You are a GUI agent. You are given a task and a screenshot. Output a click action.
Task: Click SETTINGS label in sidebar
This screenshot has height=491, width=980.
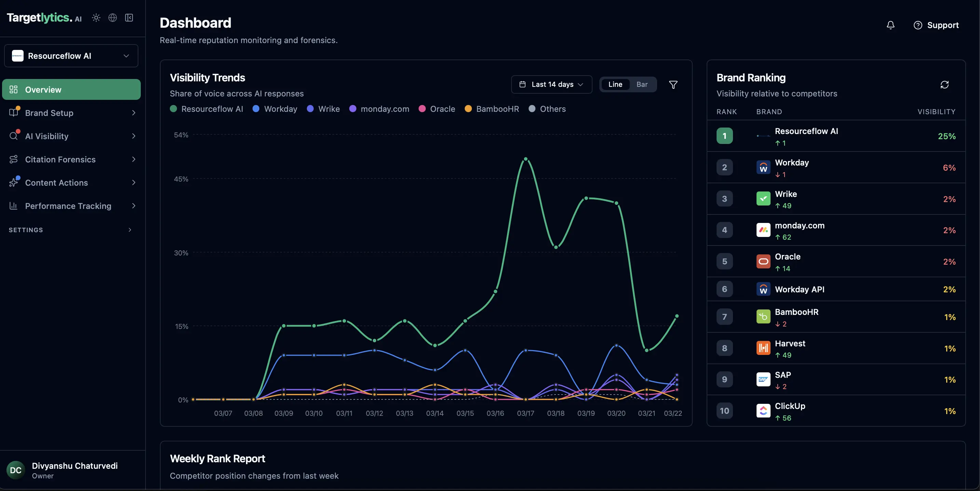26,230
